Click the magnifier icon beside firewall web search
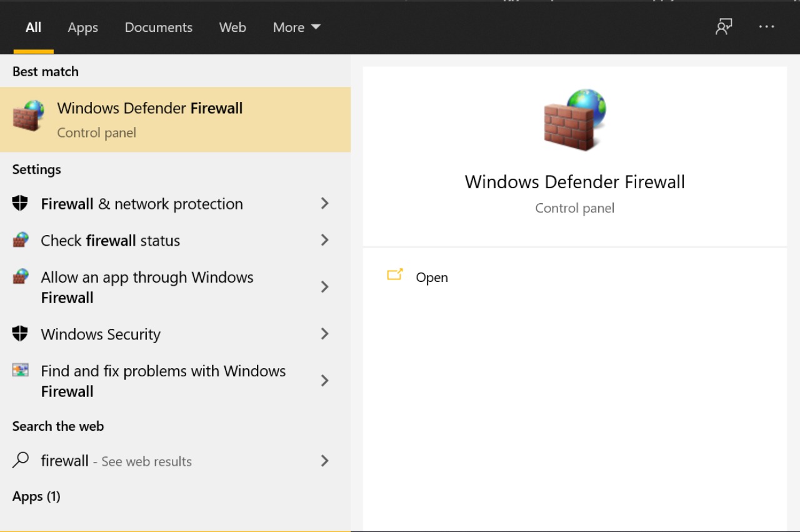800x532 pixels. click(21, 460)
